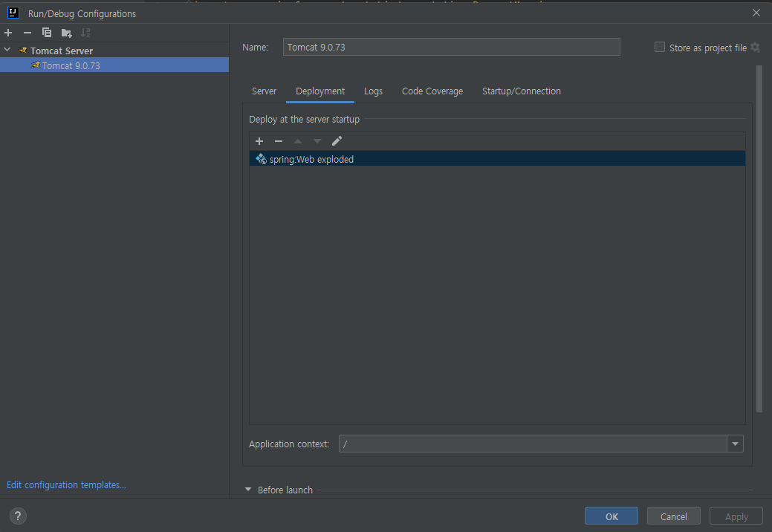The width and height of the screenshot is (772, 532).
Task: Move artifact up arrow icon
Action: [x=298, y=141]
